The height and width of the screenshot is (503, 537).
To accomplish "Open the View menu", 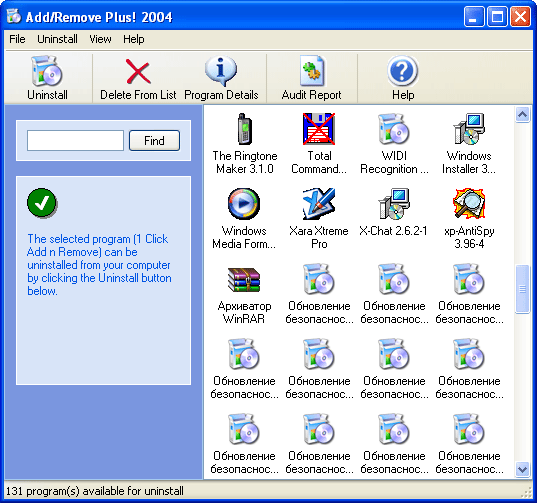I will 100,39.
